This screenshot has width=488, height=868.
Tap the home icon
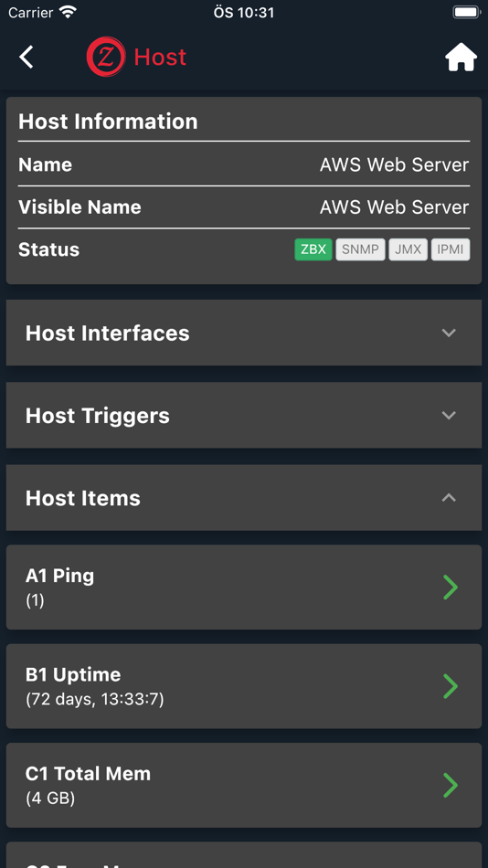click(x=461, y=57)
